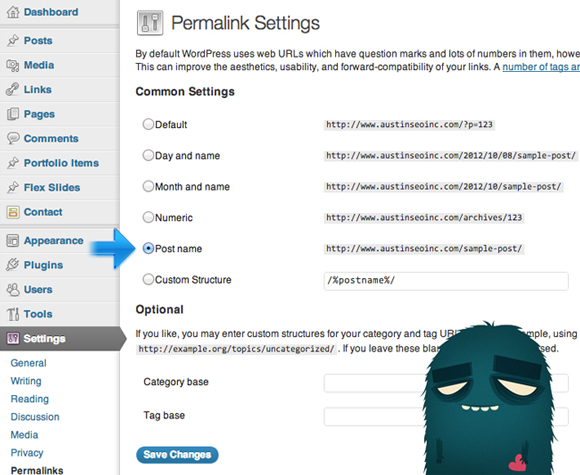Screen dimensions: 580x475
Task: Click the Settings menu label
Action: [44, 338]
